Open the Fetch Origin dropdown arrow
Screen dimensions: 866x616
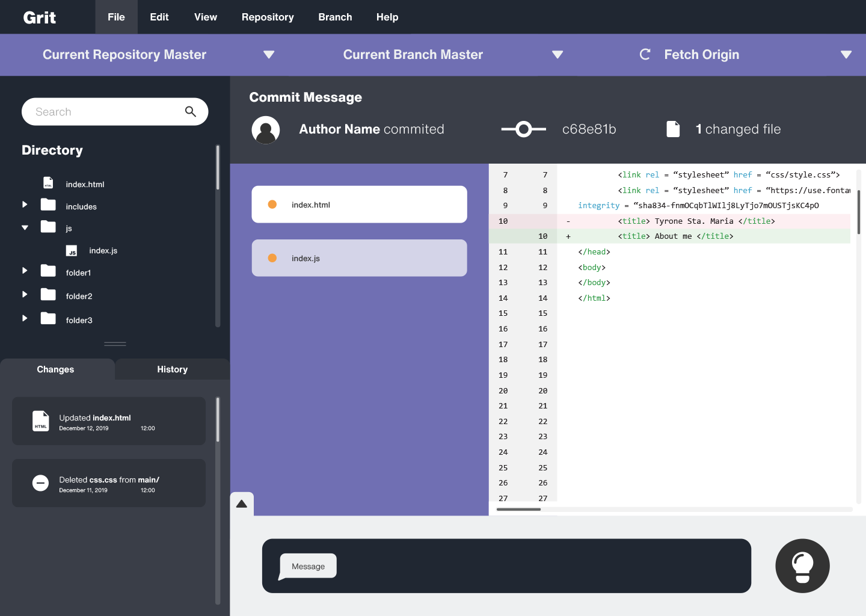pos(846,55)
